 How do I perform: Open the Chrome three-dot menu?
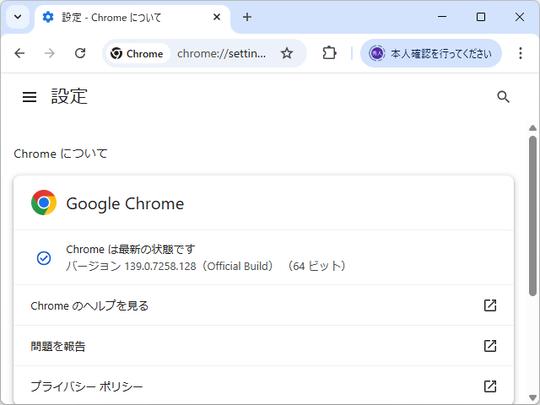pos(520,53)
